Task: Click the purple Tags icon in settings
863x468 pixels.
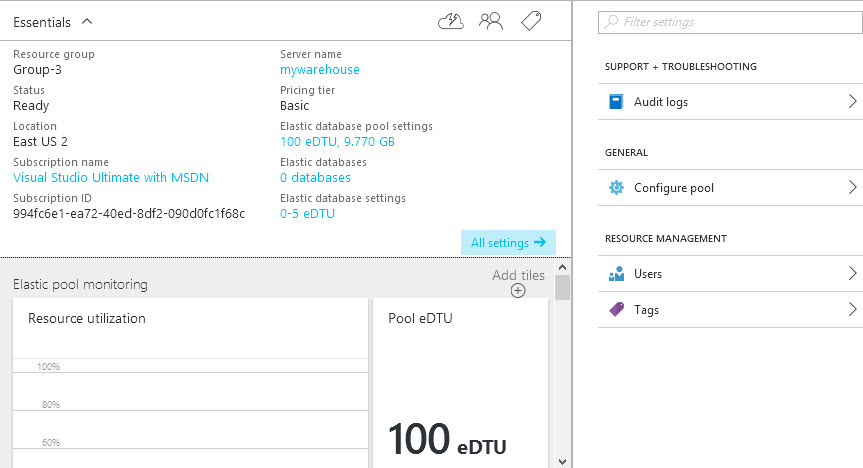Action: click(x=617, y=310)
